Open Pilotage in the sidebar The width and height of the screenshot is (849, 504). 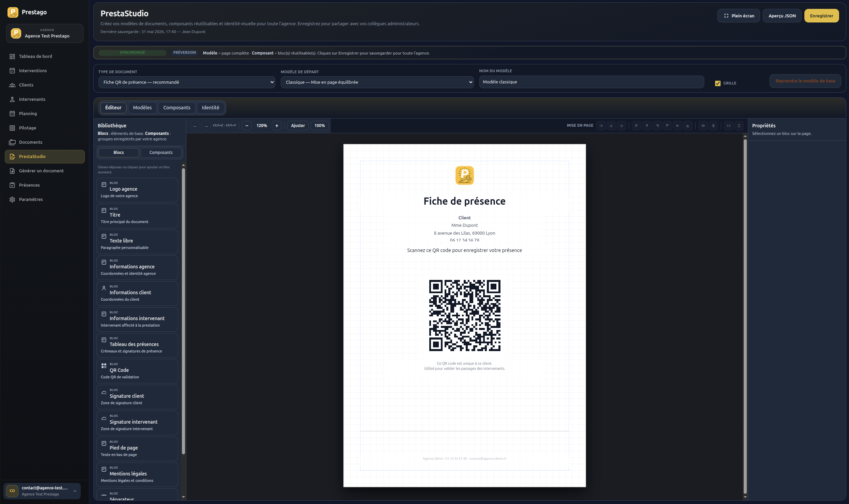tap(45, 128)
